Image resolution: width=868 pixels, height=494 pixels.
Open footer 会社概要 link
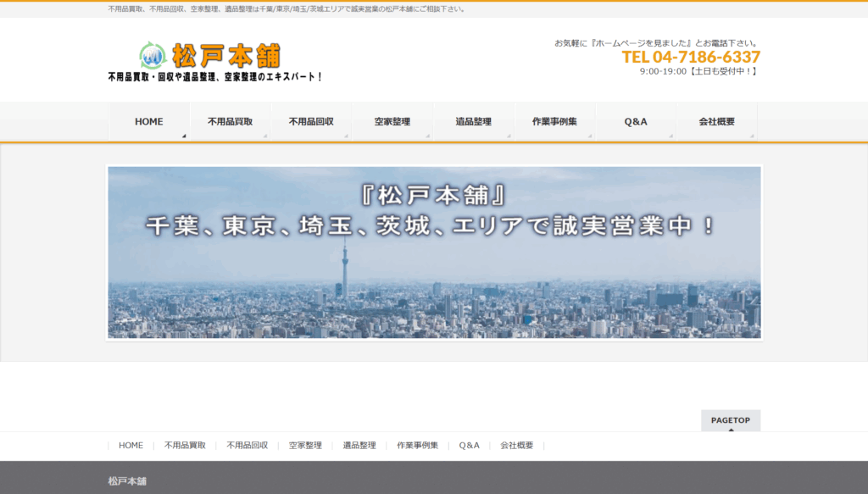(x=517, y=446)
